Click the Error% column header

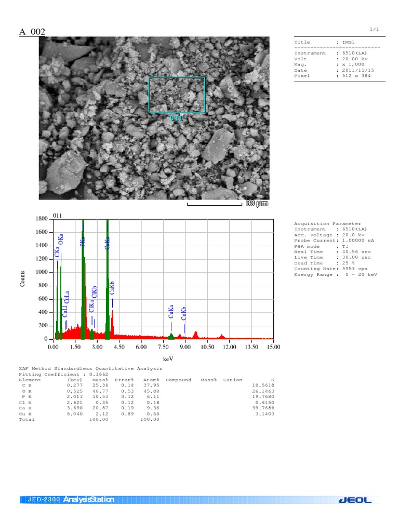[124, 380]
